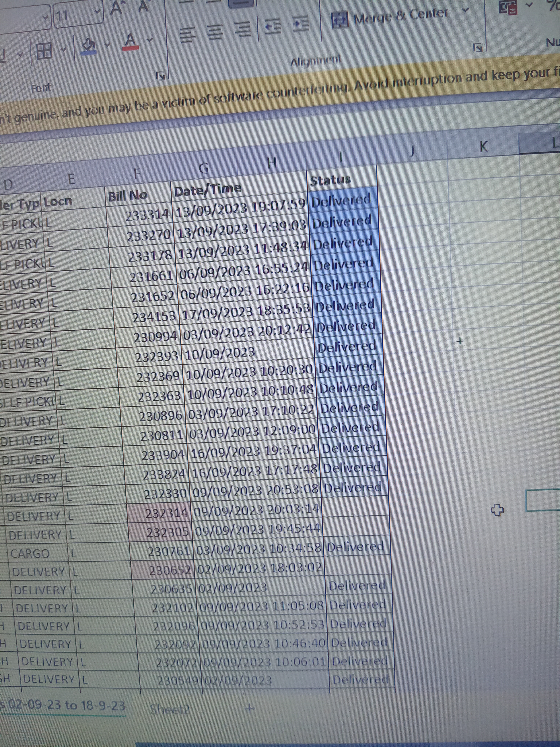The width and height of the screenshot is (560, 747).
Task: Click the CARGO order type cell
Action: 38,554
